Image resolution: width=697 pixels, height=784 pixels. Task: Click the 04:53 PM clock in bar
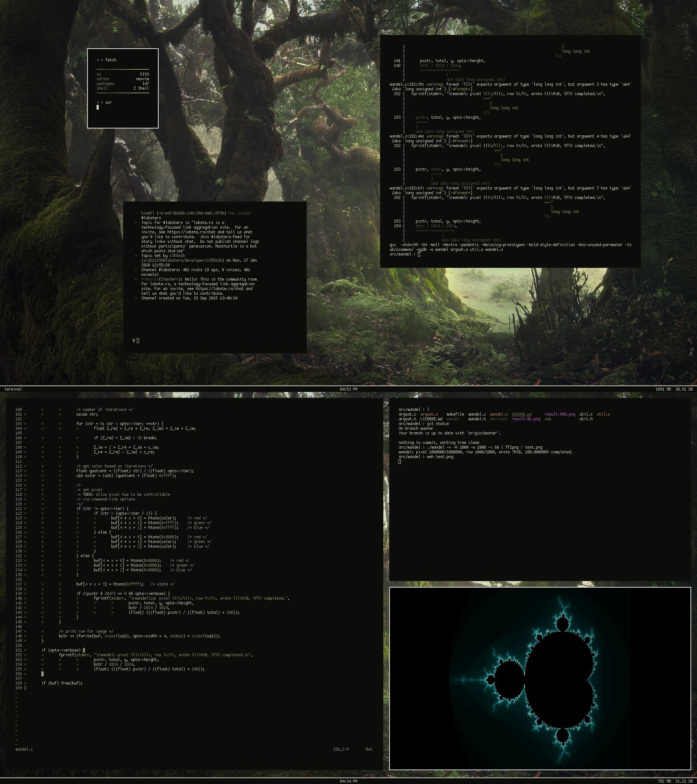pyautogui.click(x=348, y=389)
